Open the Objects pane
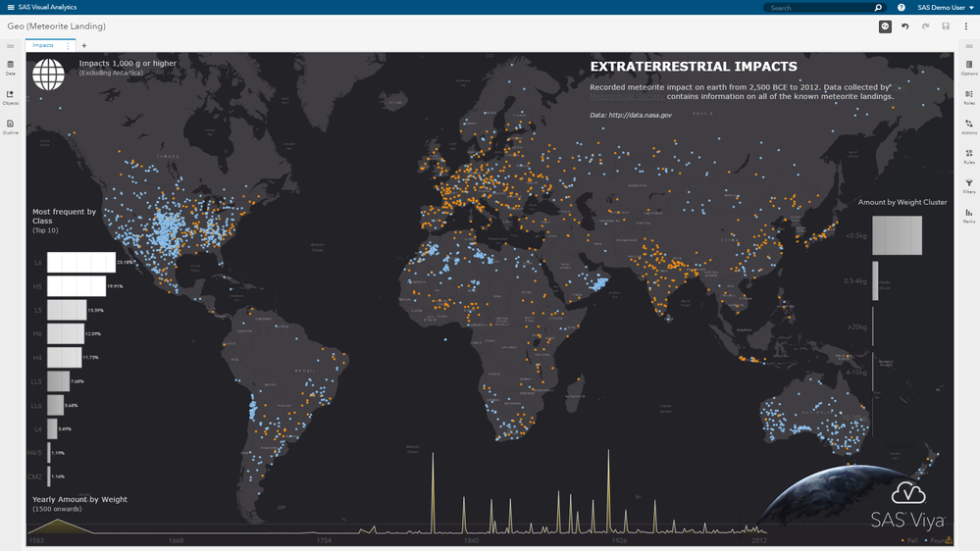The width and height of the screenshot is (980, 551). tap(10, 97)
